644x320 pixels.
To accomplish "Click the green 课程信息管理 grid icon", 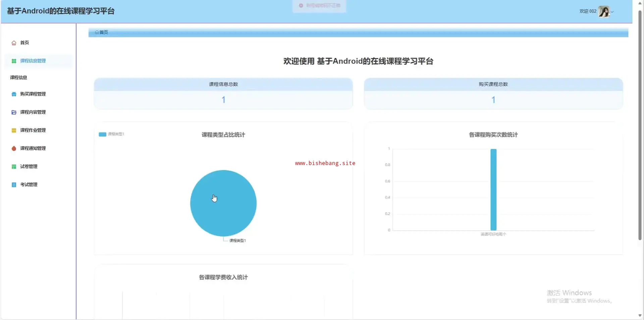I will click(x=14, y=61).
